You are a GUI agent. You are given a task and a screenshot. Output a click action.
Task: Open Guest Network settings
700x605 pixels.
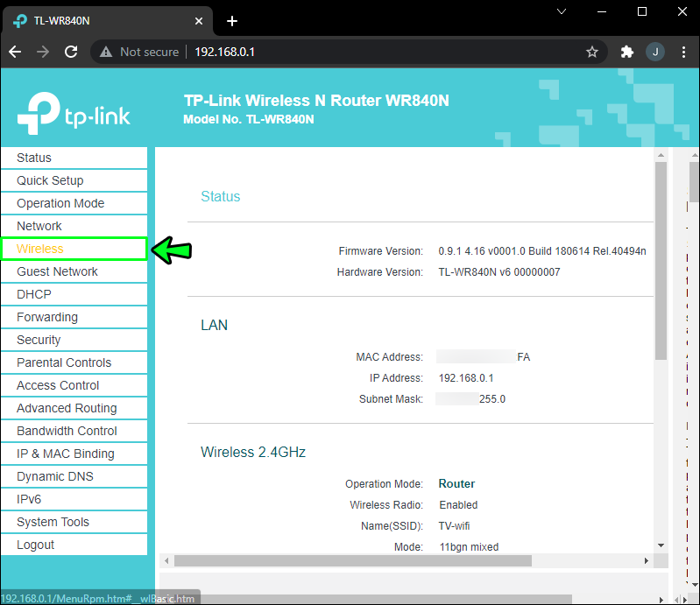pyautogui.click(x=74, y=271)
